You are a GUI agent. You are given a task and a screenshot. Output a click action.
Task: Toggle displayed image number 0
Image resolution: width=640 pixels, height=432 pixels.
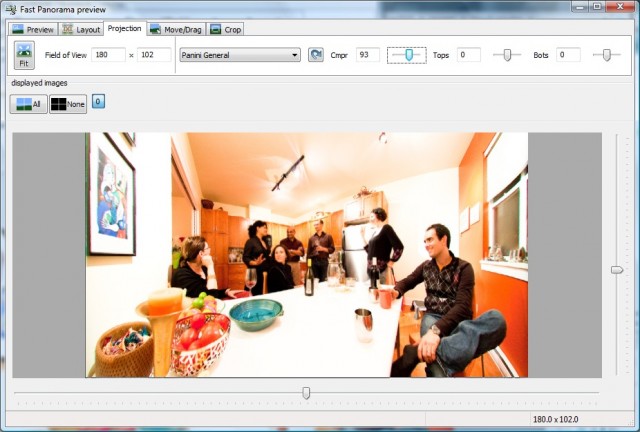tap(98, 102)
